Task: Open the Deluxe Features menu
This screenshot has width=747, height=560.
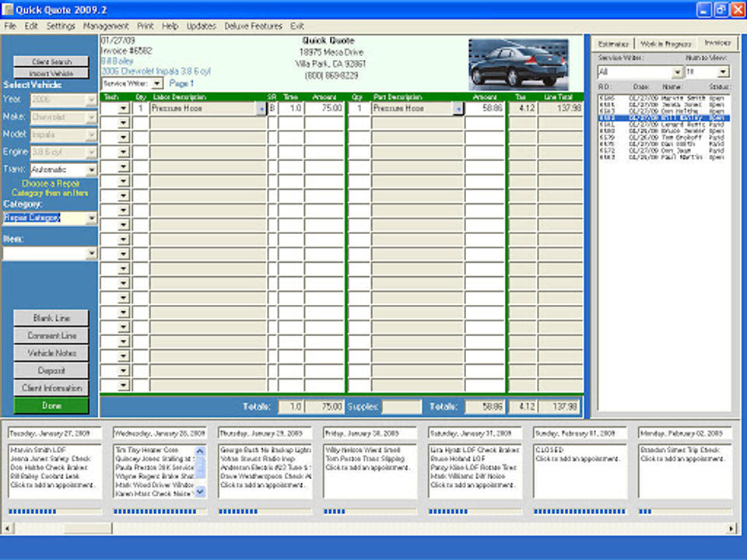Action: tap(253, 26)
